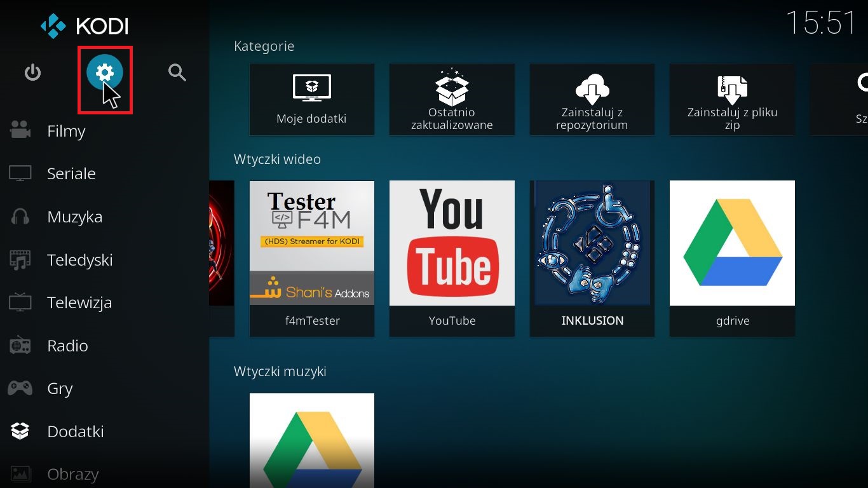Image resolution: width=868 pixels, height=488 pixels.
Task: Open Obrazy menu label
Action: (73, 474)
